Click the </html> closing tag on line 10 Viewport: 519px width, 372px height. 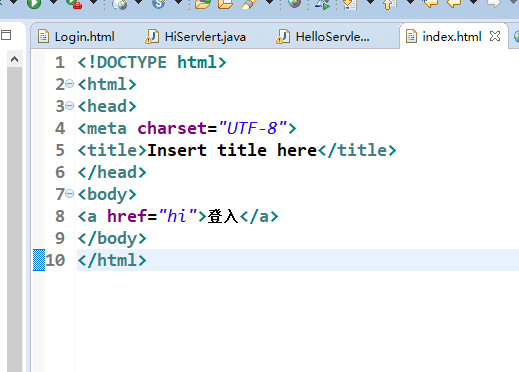click(112, 260)
